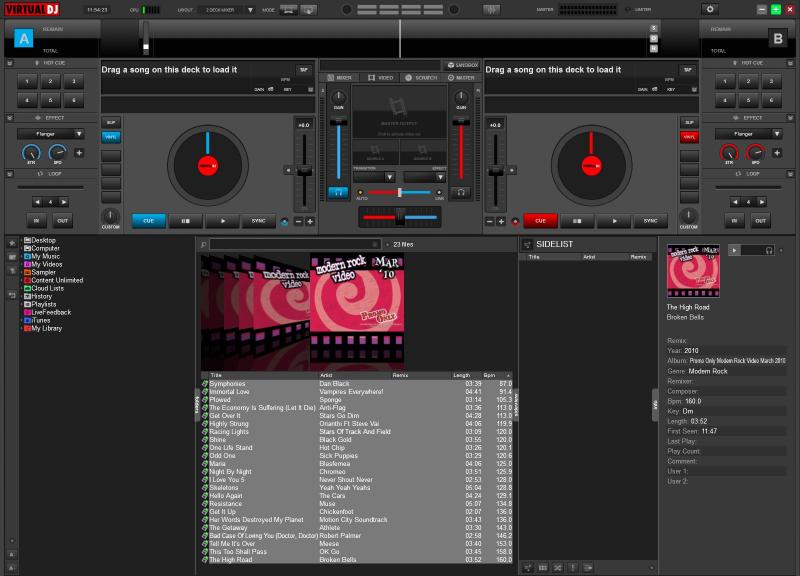Click the deck A volume fader in the mixer

pos(338,123)
